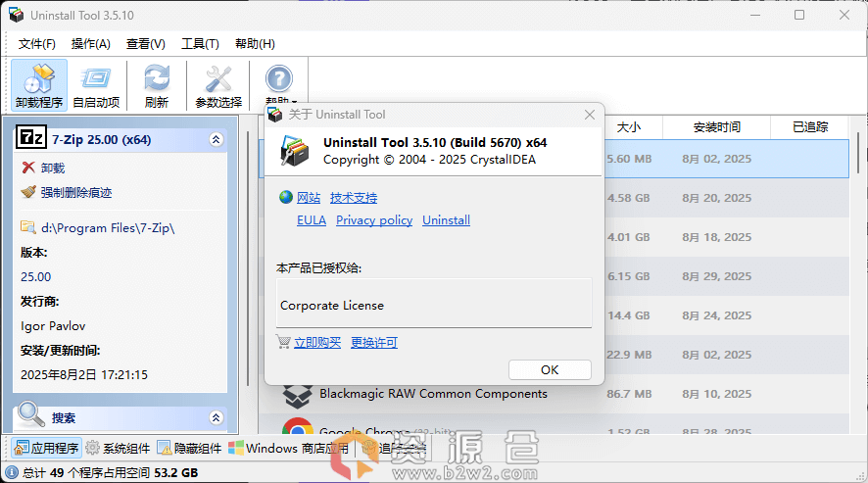Sort the list by 安装时间 column header
Screen dimensions: 868x483
716,127
